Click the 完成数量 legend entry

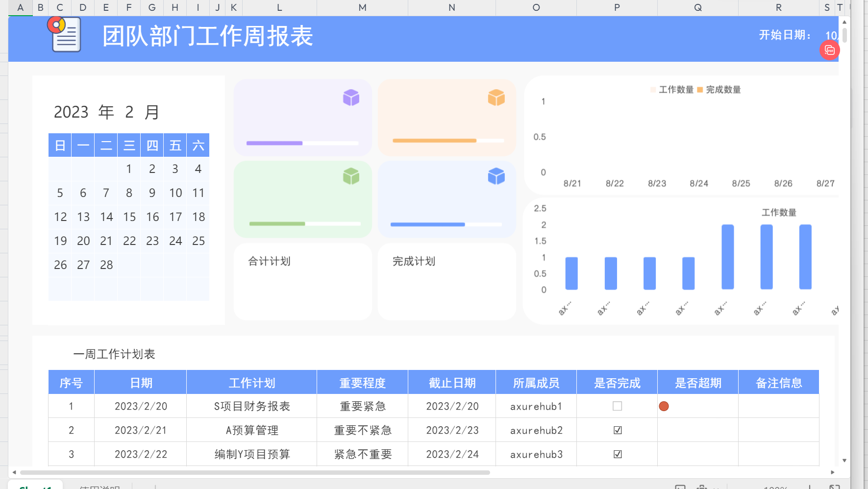719,90
